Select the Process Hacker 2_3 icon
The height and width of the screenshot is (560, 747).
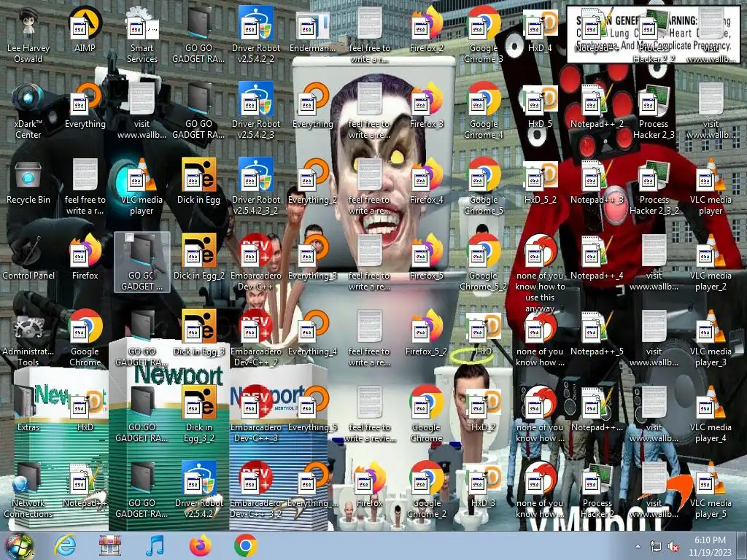654,111
